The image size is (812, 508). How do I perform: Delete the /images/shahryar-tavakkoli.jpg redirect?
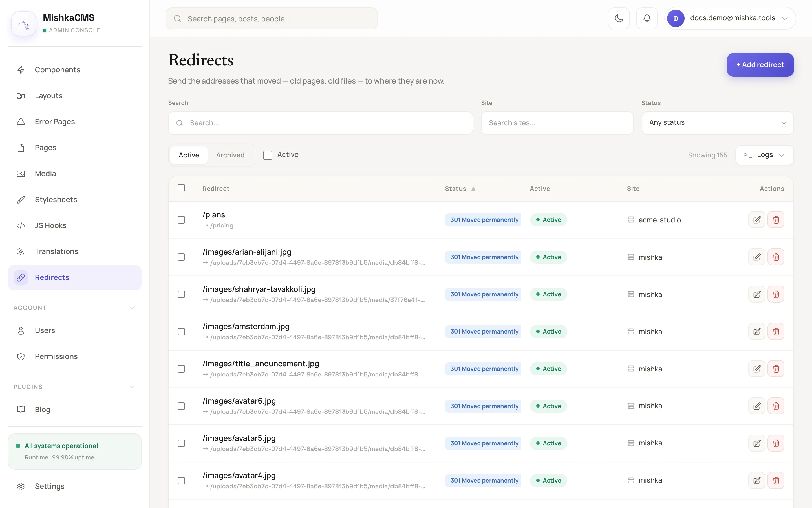click(776, 294)
